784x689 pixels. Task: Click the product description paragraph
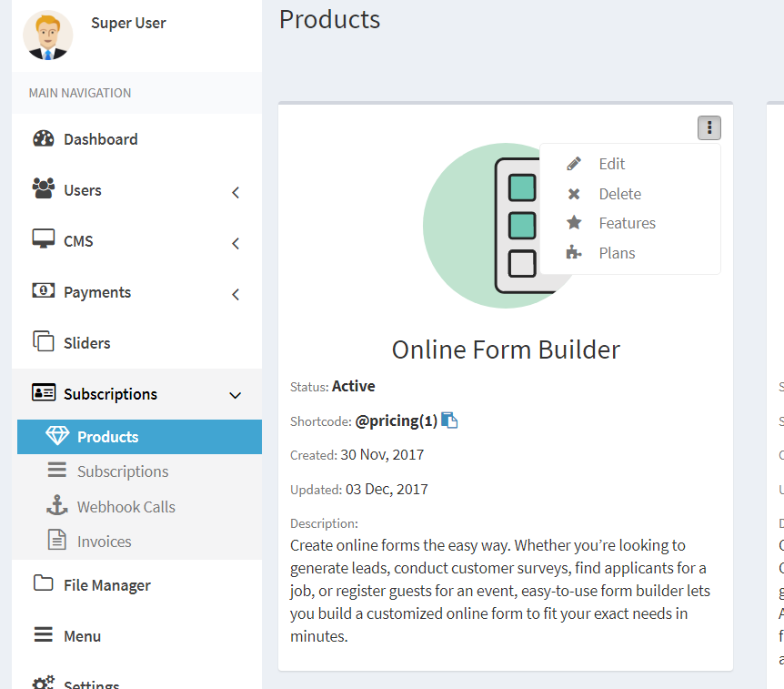[x=500, y=591]
